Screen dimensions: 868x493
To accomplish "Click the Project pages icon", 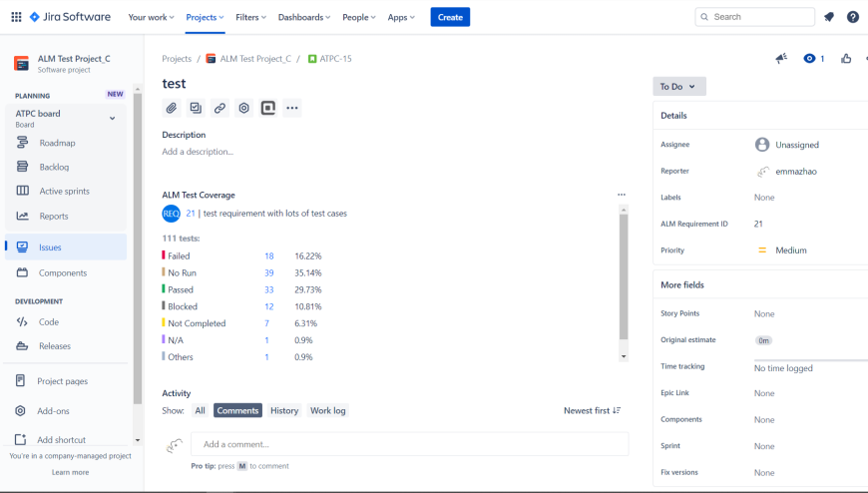I will pos(21,381).
